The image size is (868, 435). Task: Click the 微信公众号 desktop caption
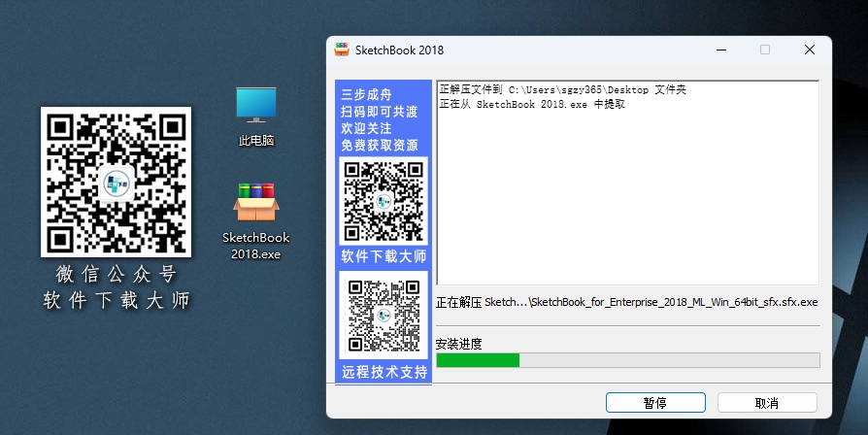click(x=116, y=274)
